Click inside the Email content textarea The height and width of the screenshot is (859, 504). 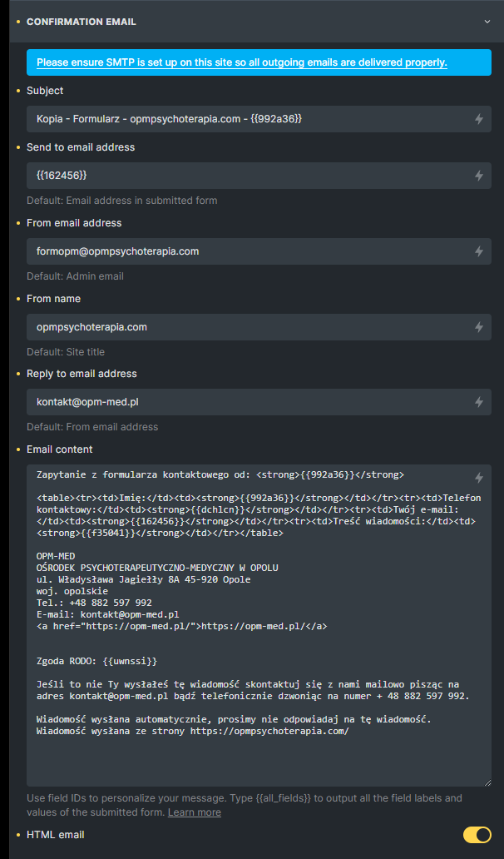click(x=259, y=626)
